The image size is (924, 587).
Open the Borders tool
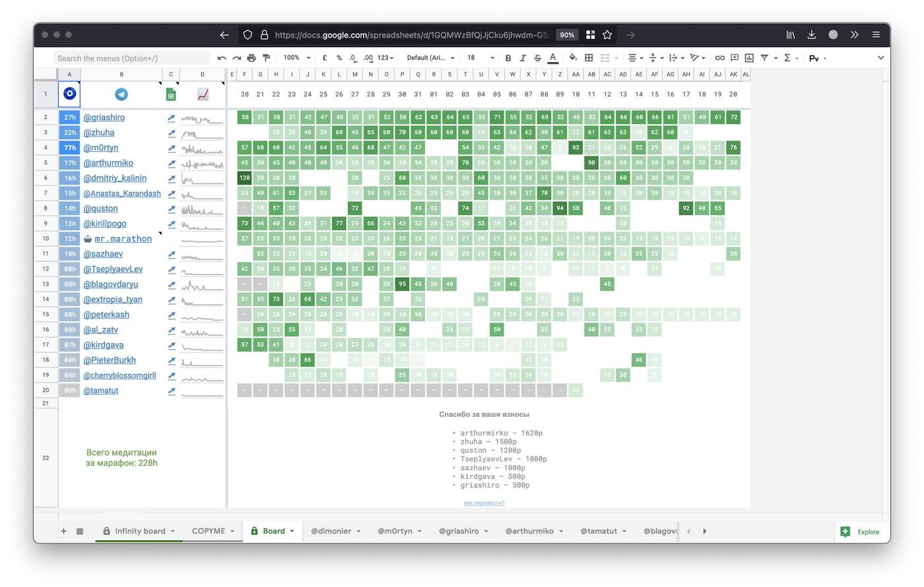tap(589, 58)
